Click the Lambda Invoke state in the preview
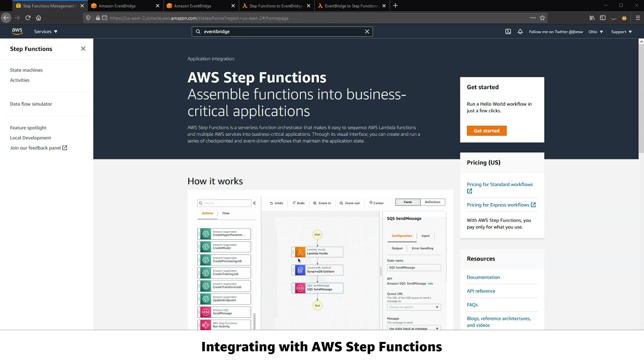This screenshot has width=644, height=362. coord(317,252)
